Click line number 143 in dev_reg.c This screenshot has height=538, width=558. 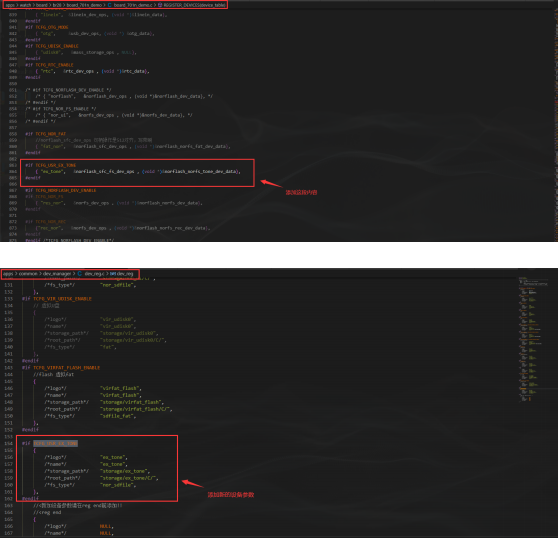[9, 368]
